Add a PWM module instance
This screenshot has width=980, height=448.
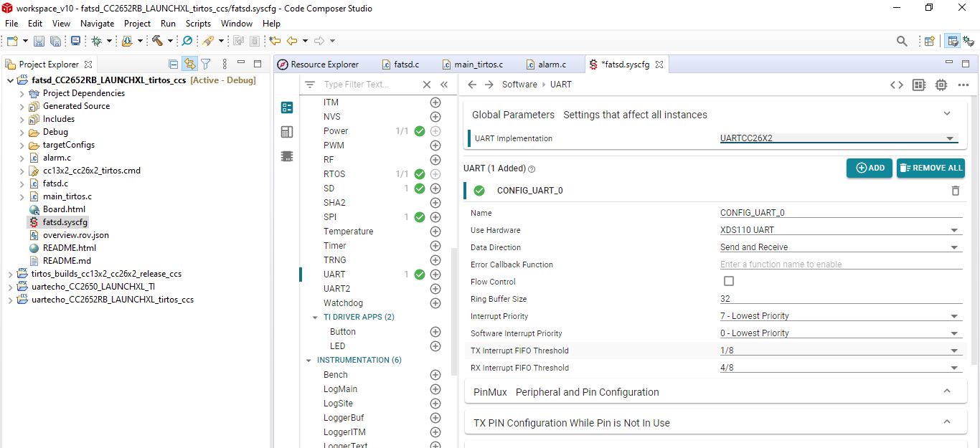point(435,146)
